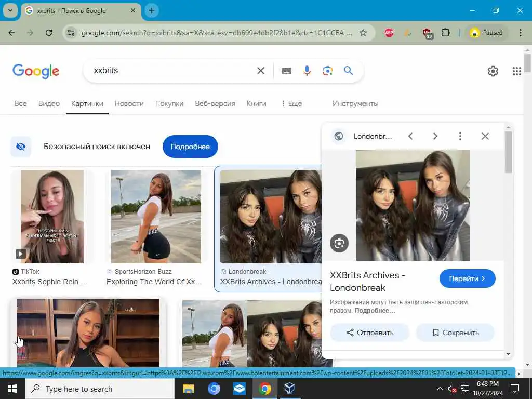Click Lens search icon on preview image
Screen dimensions: 532x399
[x=339, y=243]
